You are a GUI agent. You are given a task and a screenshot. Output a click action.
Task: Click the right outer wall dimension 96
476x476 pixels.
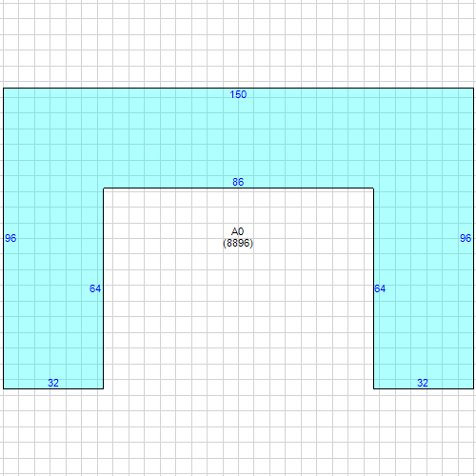[466, 238]
